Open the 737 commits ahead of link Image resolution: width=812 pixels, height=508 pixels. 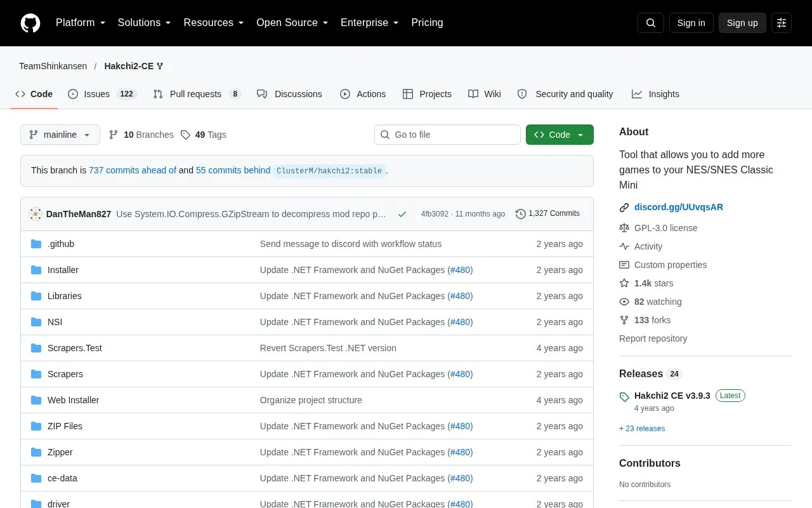coord(133,170)
